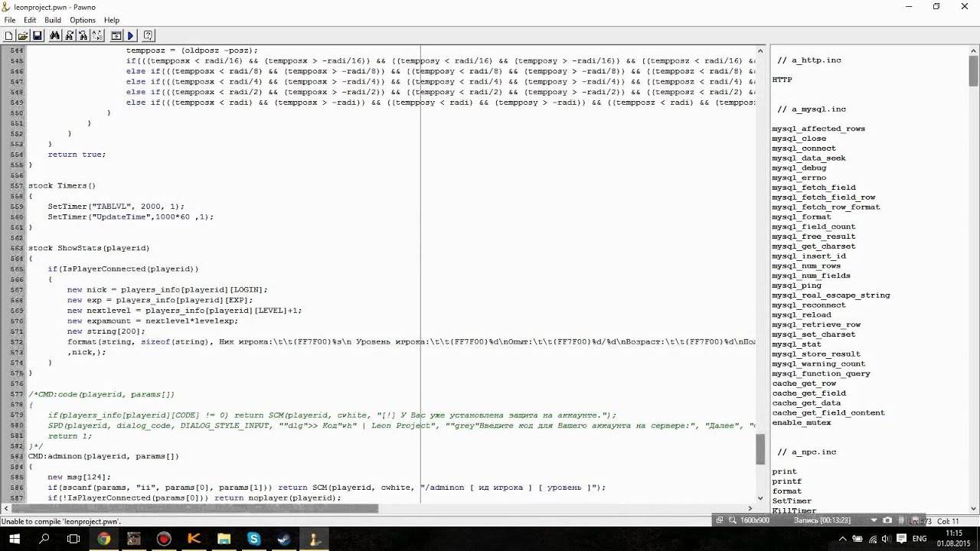
Task: Click the // a_npc.inc header
Action: pos(807,452)
